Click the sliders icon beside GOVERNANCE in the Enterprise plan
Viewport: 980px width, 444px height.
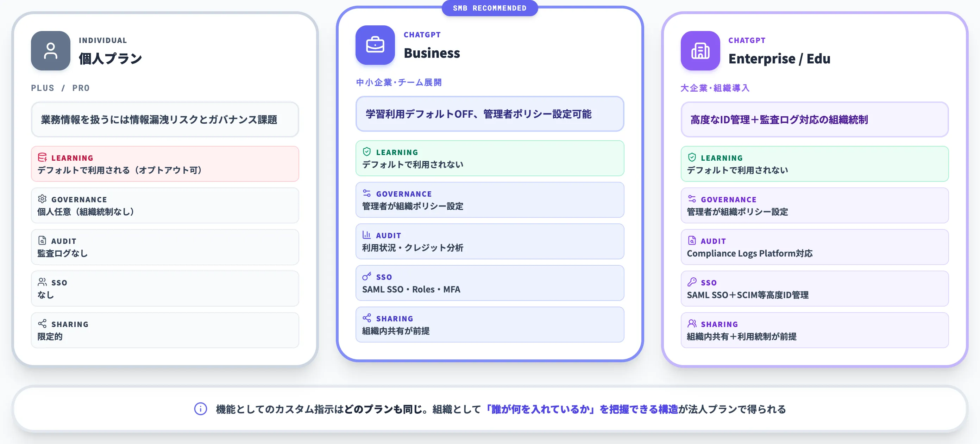(692, 199)
